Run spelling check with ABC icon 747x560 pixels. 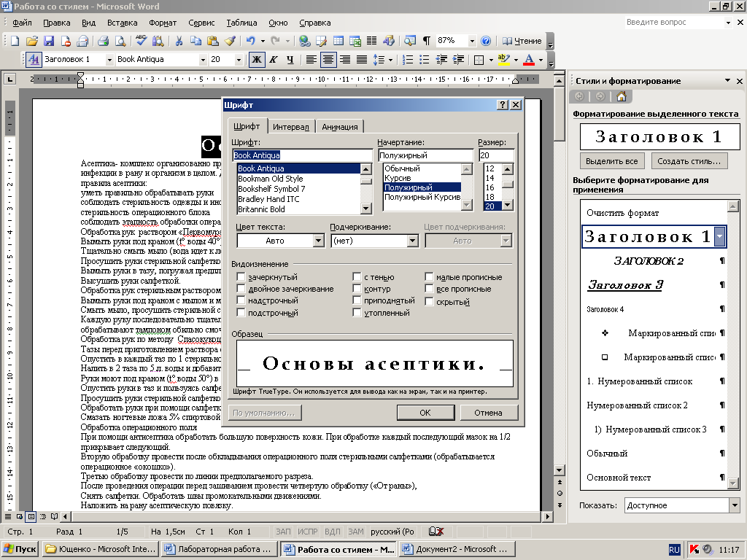click(141, 41)
